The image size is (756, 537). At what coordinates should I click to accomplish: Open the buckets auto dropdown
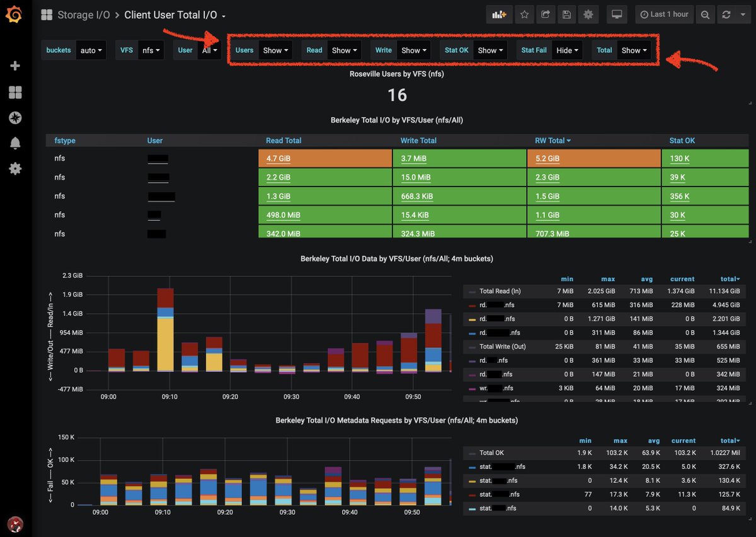[x=91, y=50]
